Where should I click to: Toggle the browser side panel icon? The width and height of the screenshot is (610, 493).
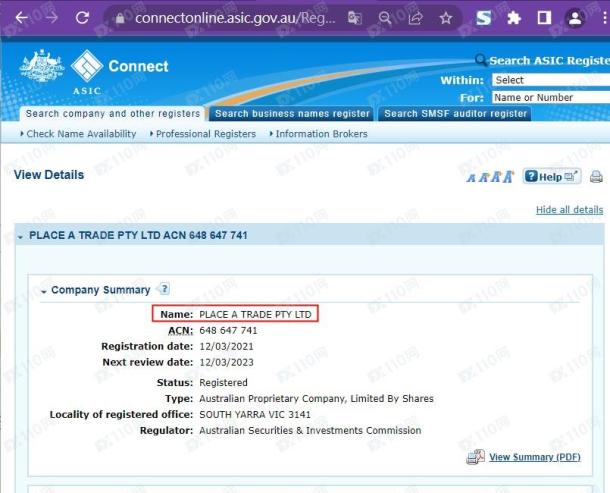[x=544, y=18]
